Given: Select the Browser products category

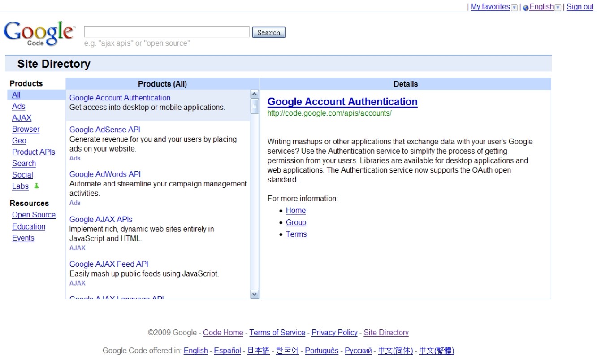Looking at the screenshot, I should (26, 129).
